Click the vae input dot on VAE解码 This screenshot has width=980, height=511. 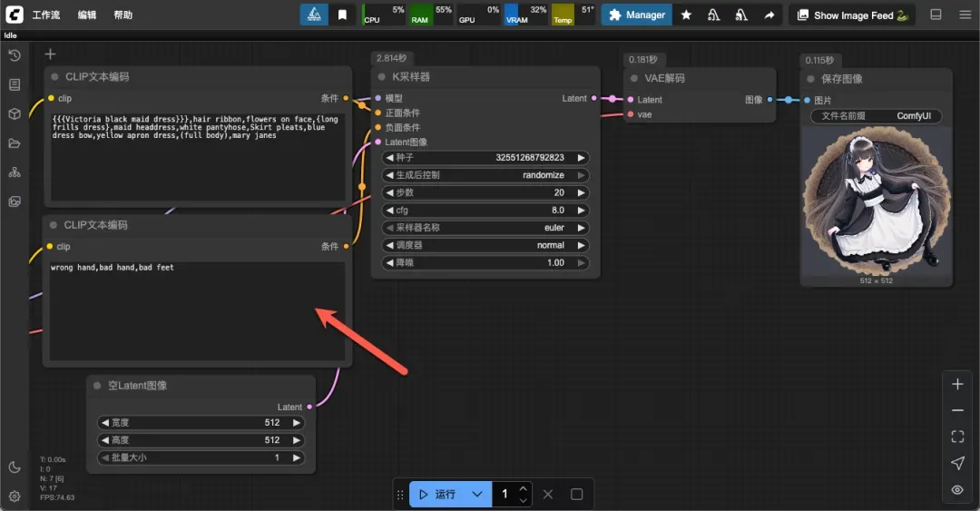pos(631,114)
